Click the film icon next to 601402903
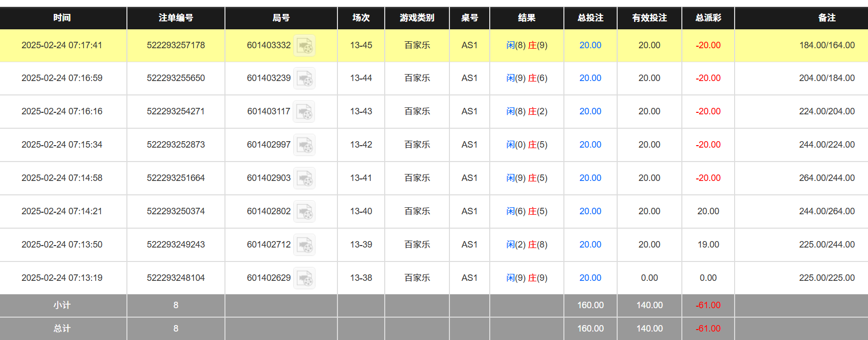Image resolution: width=868 pixels, height=340 pixels. (x=304, y=178)
